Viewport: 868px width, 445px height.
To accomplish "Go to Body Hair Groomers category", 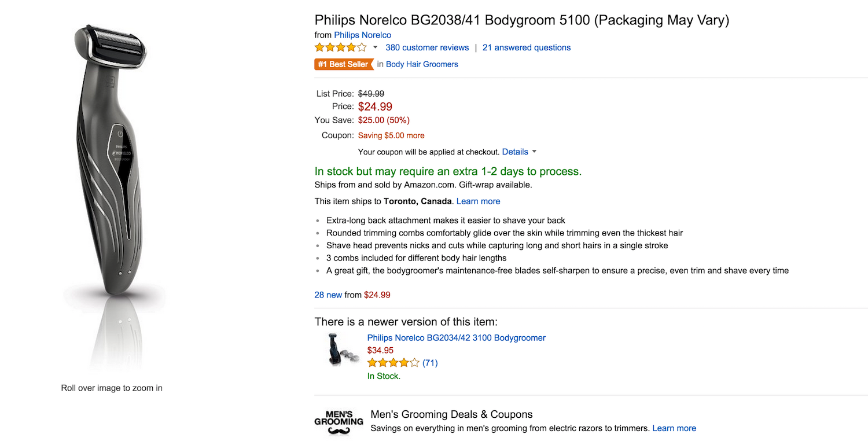I will (x=422, y=64).
